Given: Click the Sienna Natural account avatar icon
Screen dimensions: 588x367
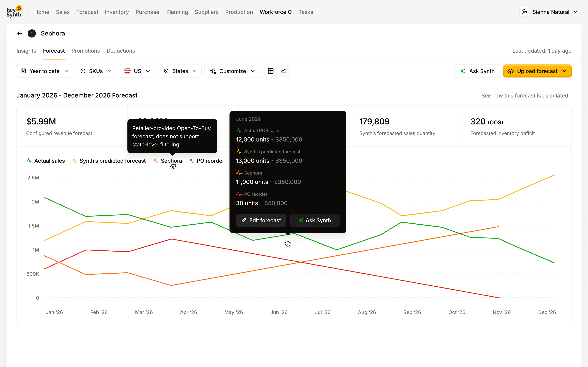Looking at the screenshot, I should point(524,12).
